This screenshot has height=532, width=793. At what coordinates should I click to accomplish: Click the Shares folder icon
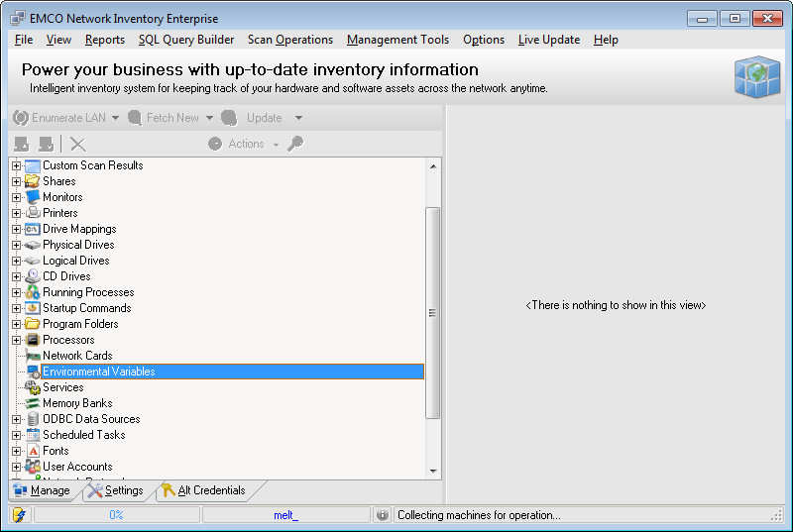(33, 181)
